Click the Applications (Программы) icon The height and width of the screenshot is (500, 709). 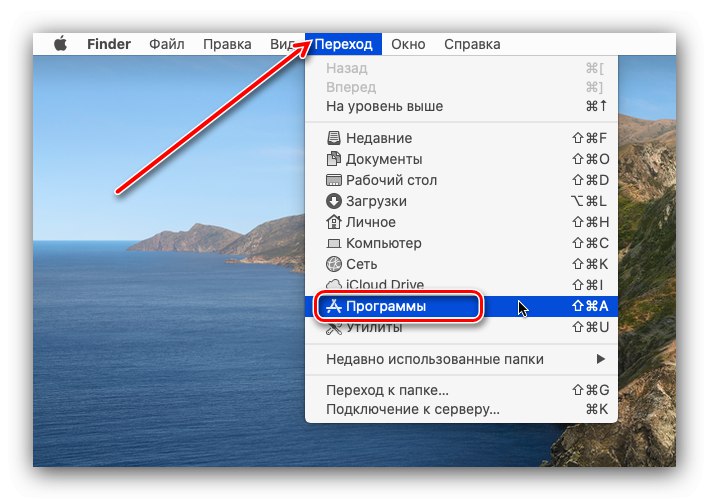[x=334, y=306]
